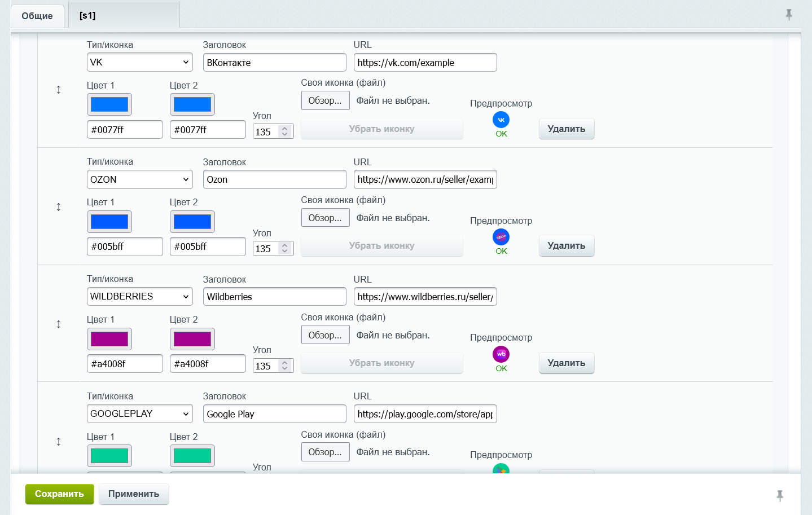Click the drag handle of Ozon row
The image size is (812, 515).
[x=59, y=207]
